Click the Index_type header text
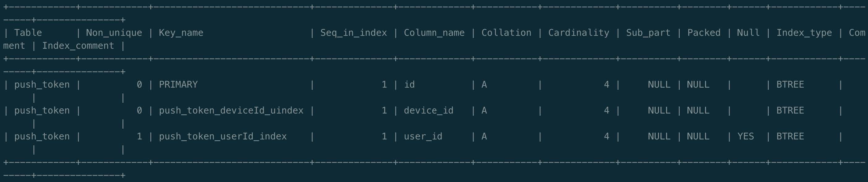868x182 pixels. [x=804, y=33]
